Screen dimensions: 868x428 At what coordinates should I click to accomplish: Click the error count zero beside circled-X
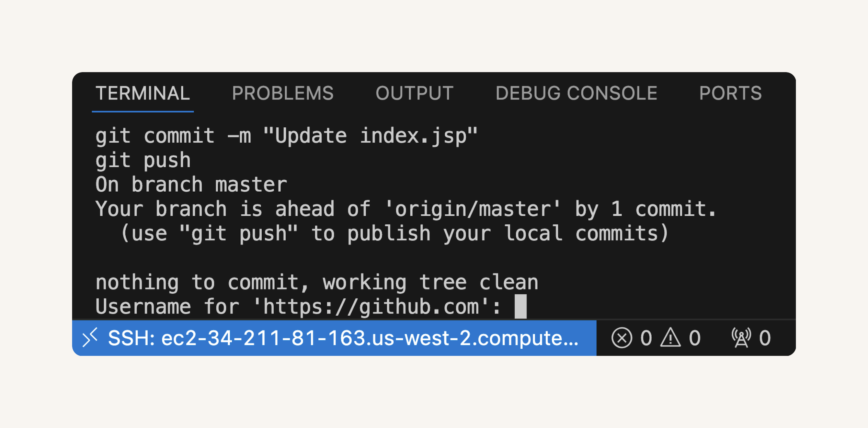646,338
